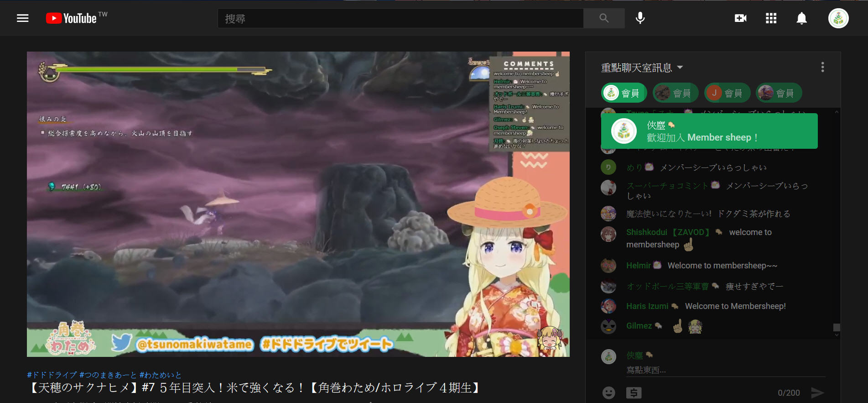Select the fourth 會員 member chip
The width and height of the screenshot is (868, 403).
click(x=779, y=93)
